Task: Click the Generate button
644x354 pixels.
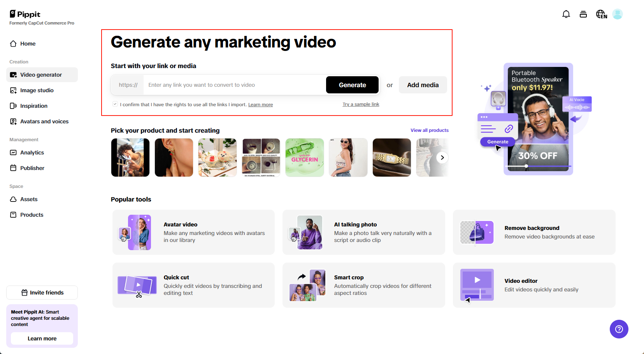Action: coord(352,84)
